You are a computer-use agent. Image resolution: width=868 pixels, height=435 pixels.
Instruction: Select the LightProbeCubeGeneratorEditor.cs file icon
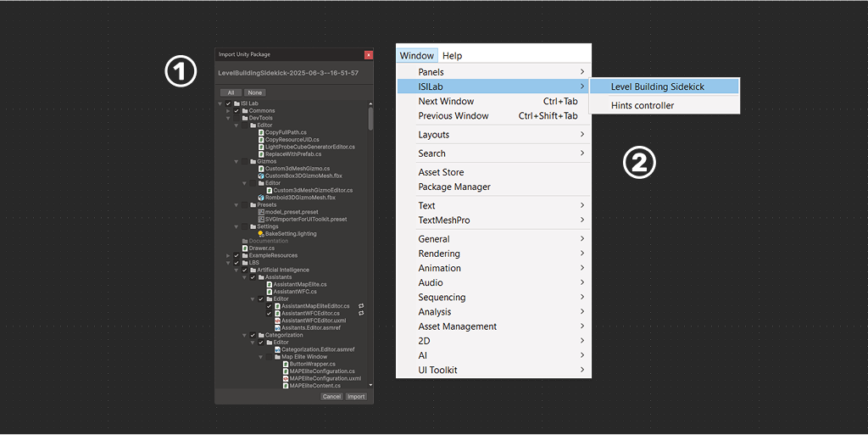(261, 147)
